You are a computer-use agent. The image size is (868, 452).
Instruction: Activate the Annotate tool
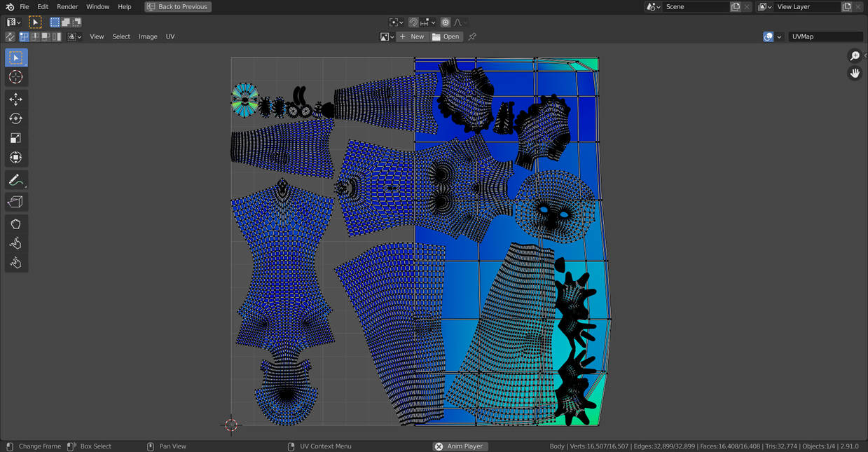pyautogui.click(x=16, y=180)
